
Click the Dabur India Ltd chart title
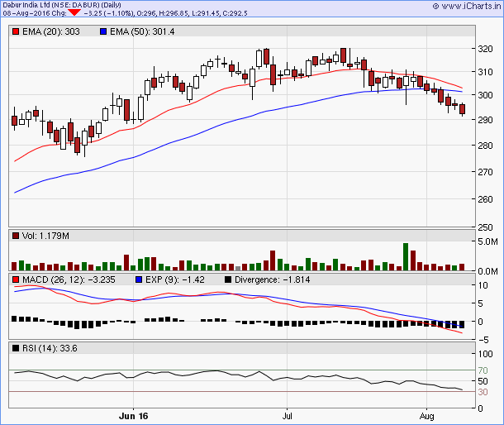62,5
